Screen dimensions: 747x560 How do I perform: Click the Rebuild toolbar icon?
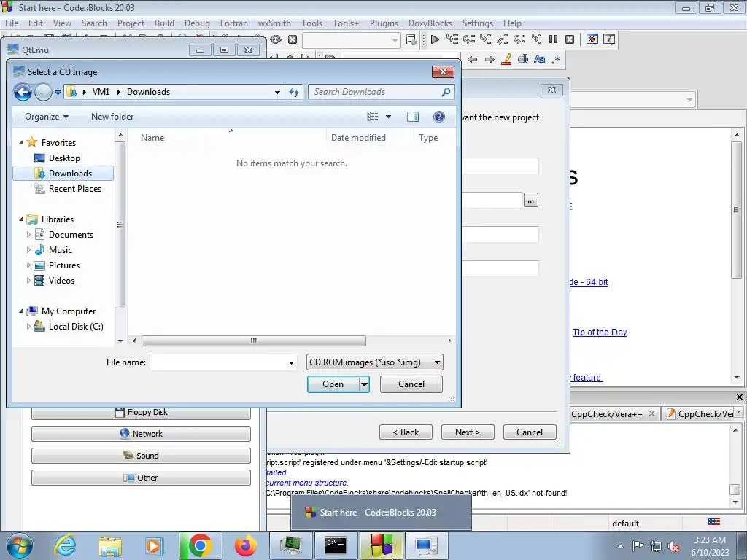click(275, 39)
